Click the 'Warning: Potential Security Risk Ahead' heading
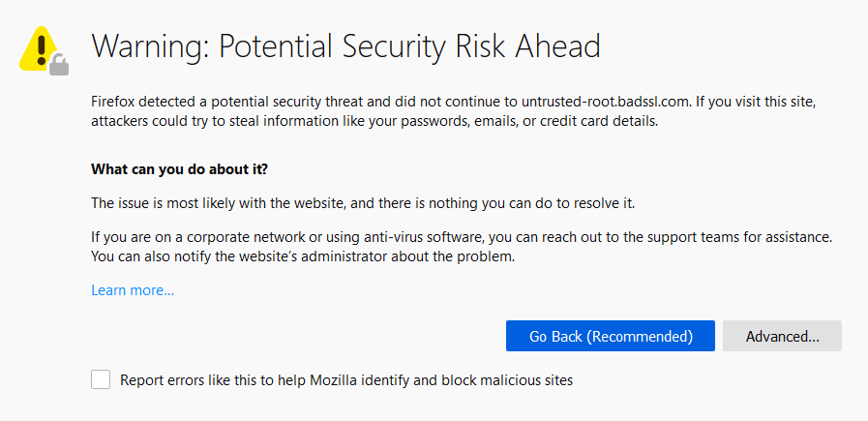 click(x=346, y=46)
